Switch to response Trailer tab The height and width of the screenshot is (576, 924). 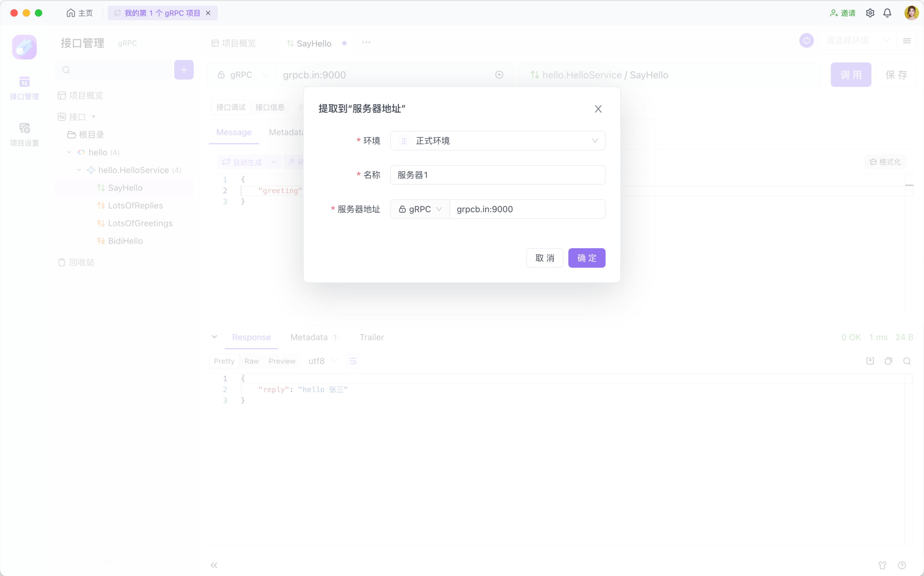click(371, 337)
